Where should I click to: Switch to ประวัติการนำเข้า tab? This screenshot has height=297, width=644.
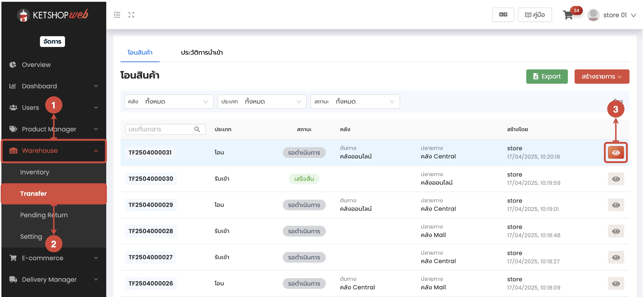coord(201,52)
